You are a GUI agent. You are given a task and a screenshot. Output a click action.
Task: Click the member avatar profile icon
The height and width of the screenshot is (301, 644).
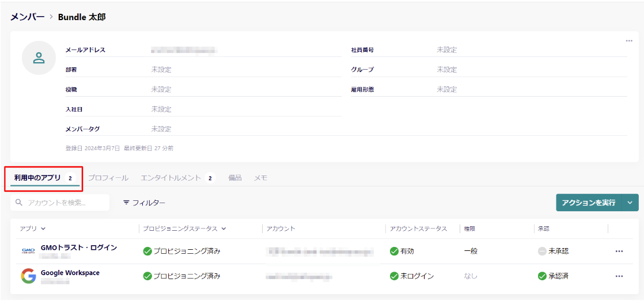pyautogui.click(x=39, y=58)
